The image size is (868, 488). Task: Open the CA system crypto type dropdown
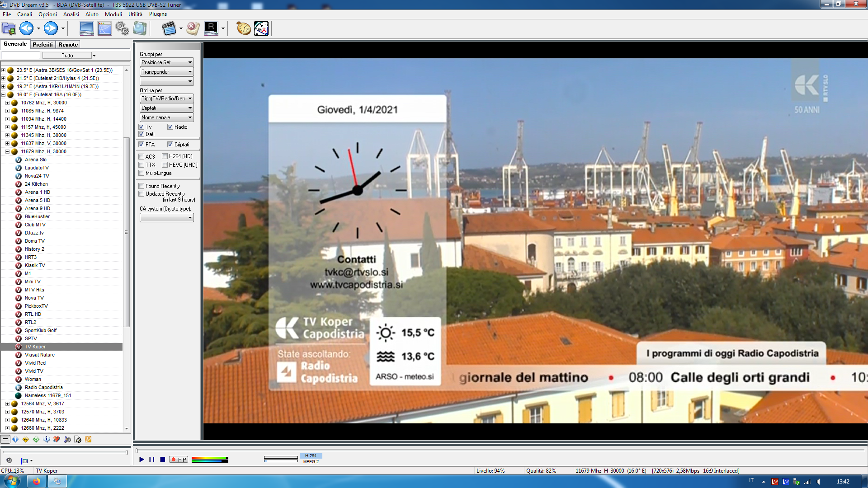tap(167, 218)
